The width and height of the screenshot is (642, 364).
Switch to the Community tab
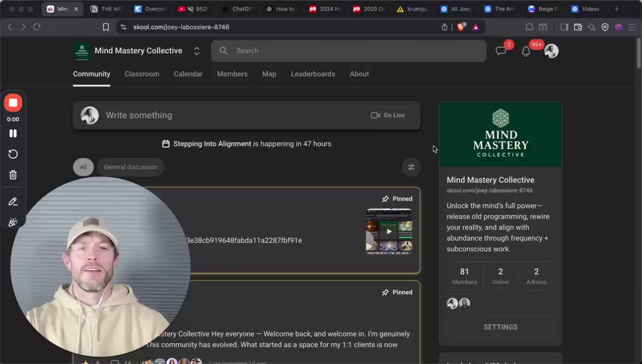[x=91, y=74]
